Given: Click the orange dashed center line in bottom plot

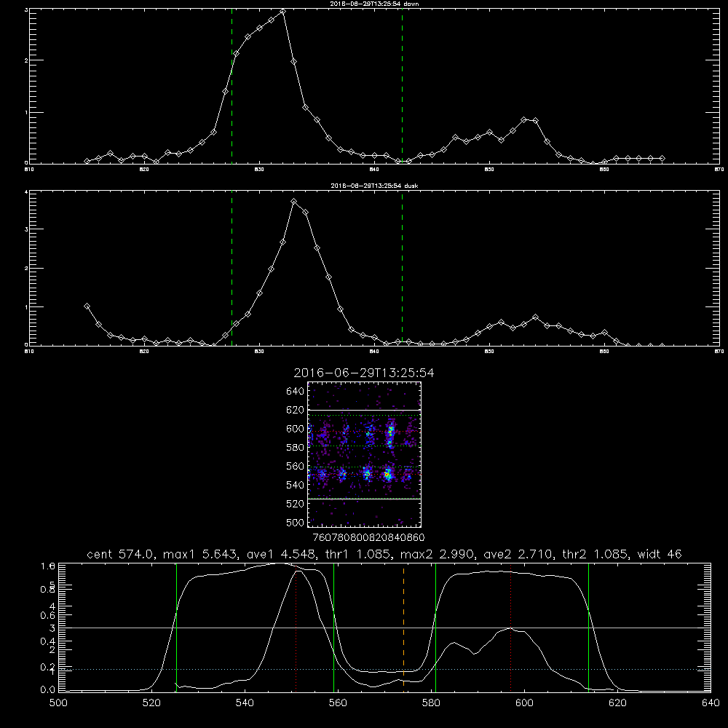Looking at the screenshot, I should (403, 627).
